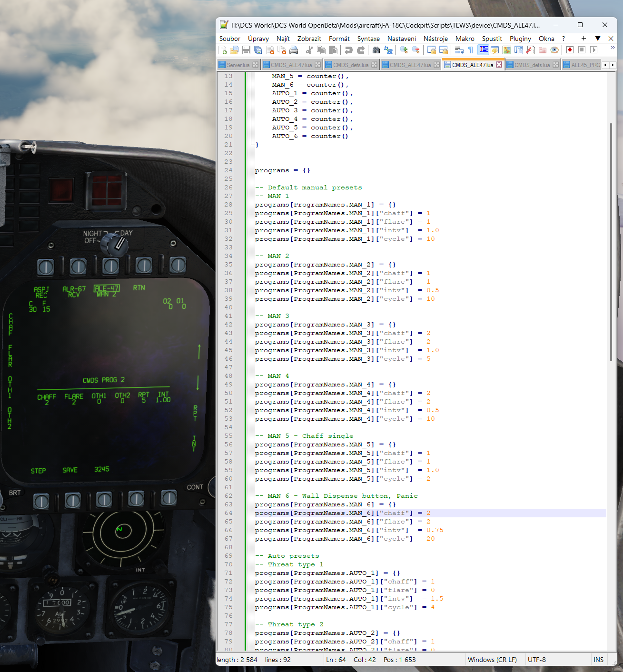Close the active CMDS_ALE47.lua tab
Screen dimensions: 623x672
[499, 65]
